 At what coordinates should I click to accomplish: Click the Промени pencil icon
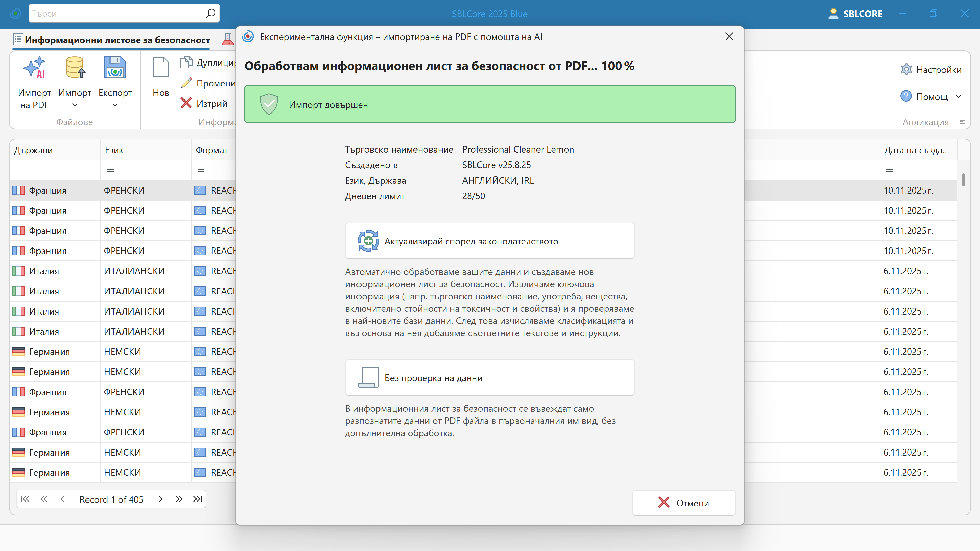186,83
